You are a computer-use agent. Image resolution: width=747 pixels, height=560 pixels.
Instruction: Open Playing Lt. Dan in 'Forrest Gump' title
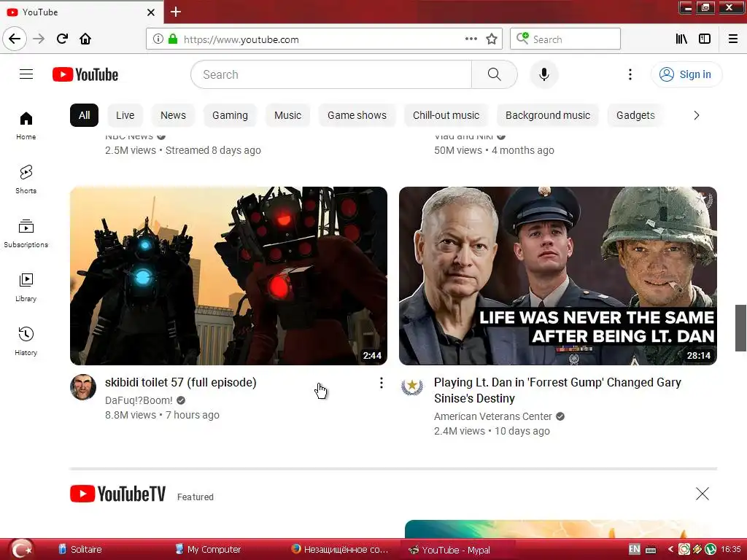click(557, 391)
